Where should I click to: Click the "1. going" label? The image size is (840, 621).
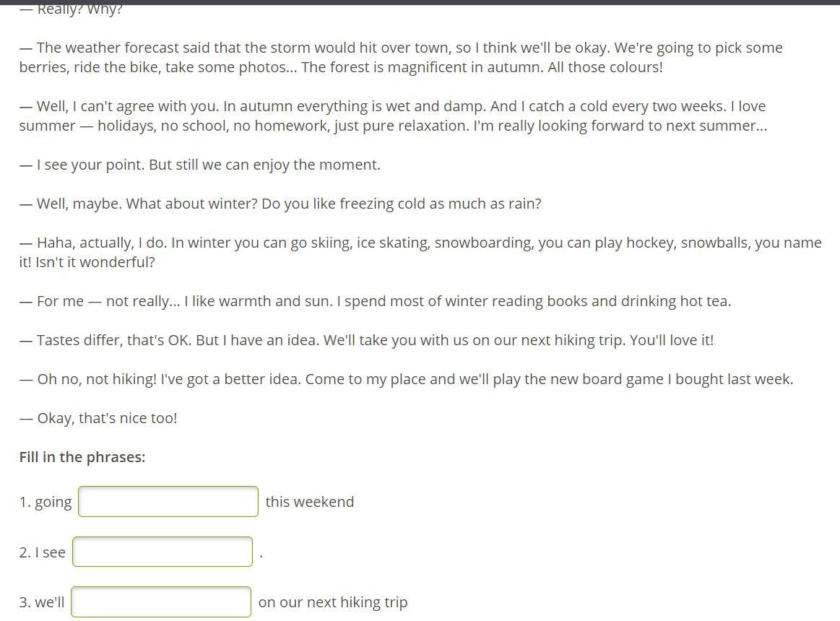coord(46,502)
